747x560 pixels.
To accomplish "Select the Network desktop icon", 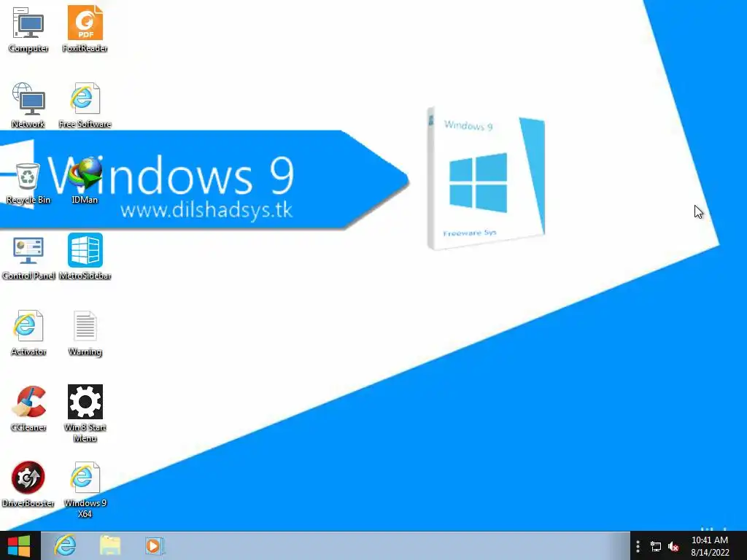I will (28, 105).
